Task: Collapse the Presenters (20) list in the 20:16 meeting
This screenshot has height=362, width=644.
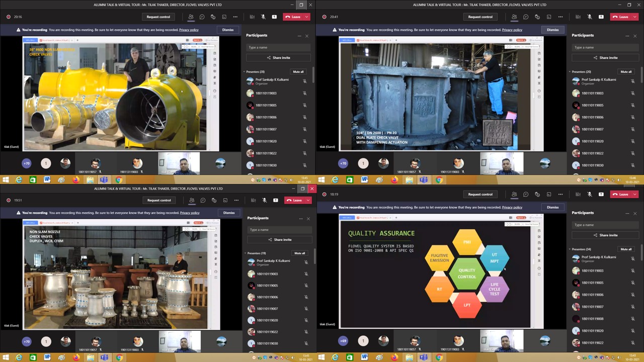Action: [x=245, y=72]
